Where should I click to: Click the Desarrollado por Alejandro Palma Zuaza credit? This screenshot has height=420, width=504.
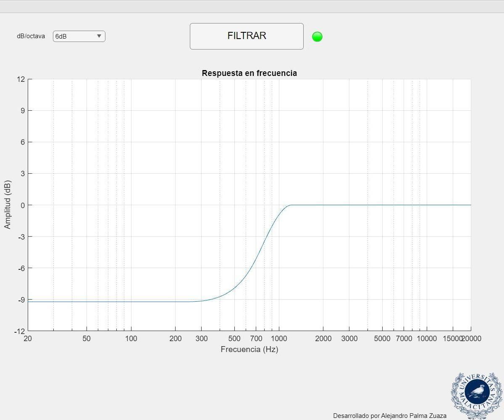390,415
